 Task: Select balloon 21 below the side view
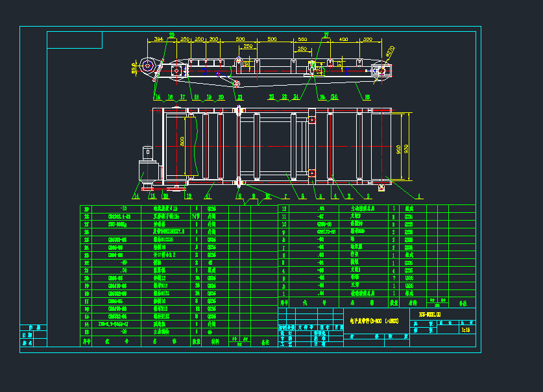[x=239, y=96]
